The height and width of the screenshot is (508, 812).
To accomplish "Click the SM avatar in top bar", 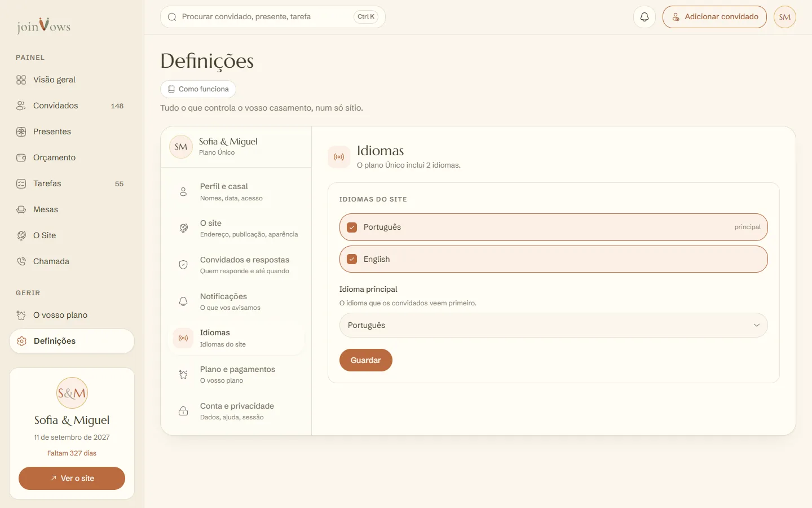I will 785,17.
